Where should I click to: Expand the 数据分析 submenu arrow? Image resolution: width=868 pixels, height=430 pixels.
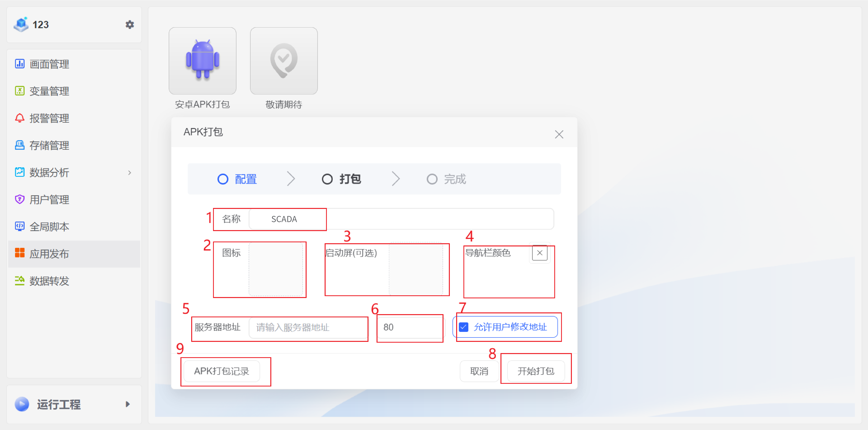point(130,173)
